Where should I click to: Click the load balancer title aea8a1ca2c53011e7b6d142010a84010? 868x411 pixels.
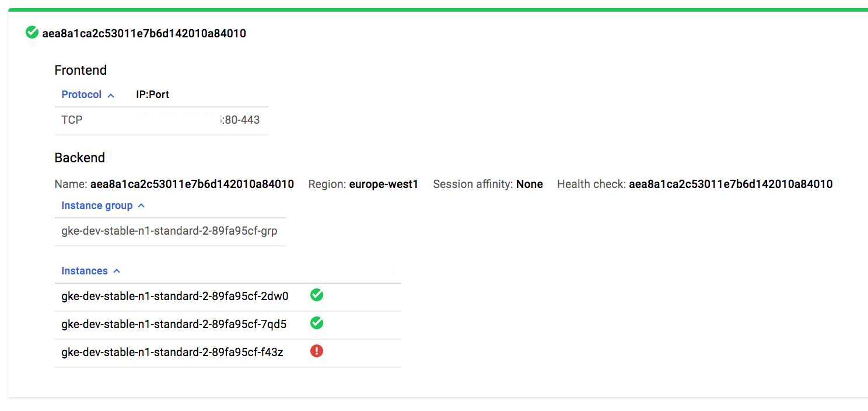click(144, 33)
